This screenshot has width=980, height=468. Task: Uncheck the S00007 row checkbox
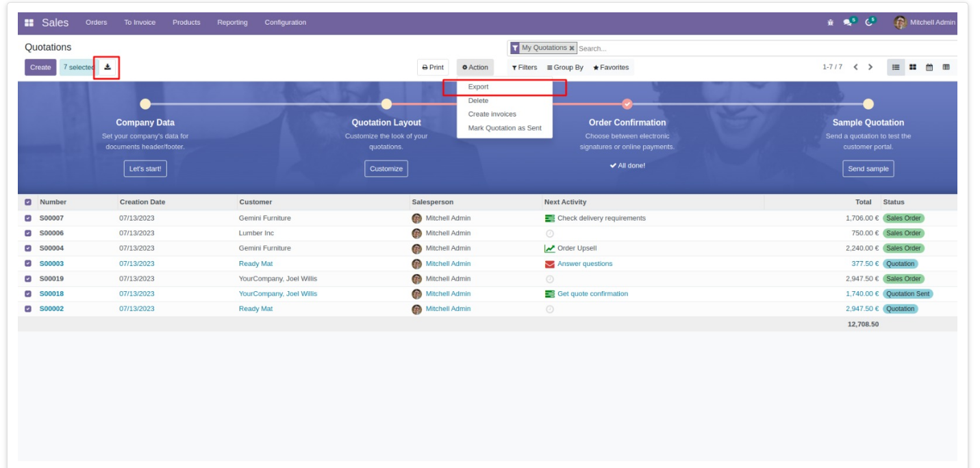click(28, 219)
